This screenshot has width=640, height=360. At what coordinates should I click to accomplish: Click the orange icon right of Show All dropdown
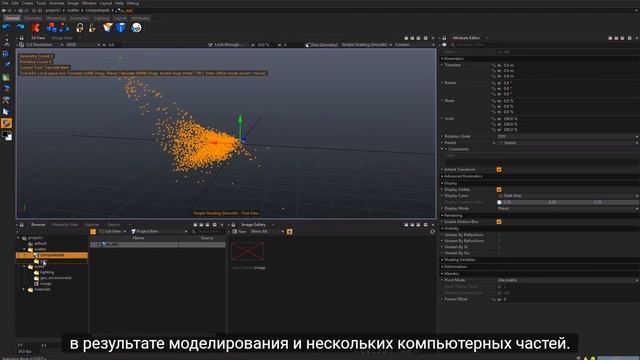click(289, 231)
